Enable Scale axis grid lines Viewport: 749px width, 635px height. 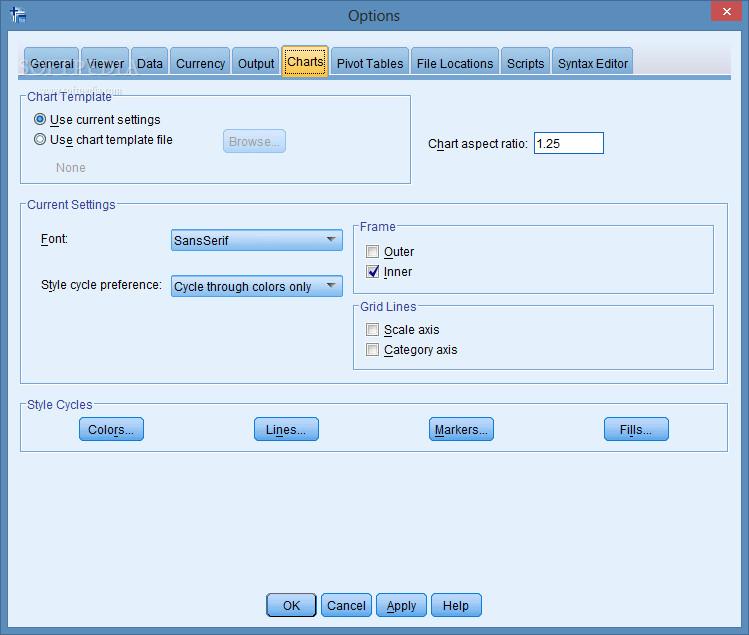tap(373, 330)
